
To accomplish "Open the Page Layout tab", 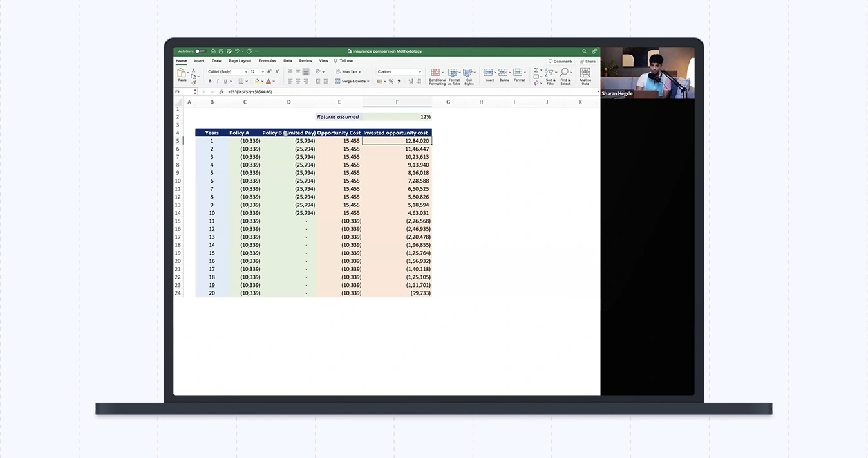I will point(240,61).
